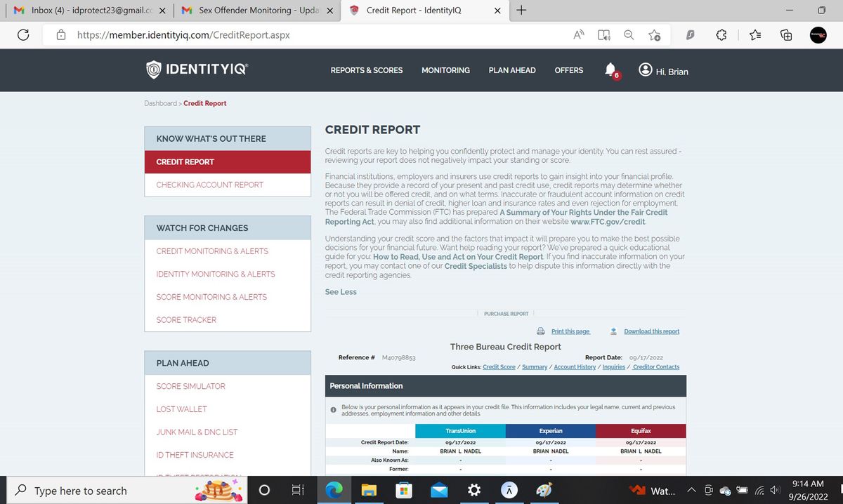Click the download icon beside Download this report
This screenshot has width=843, height=504.
(613, 331)
